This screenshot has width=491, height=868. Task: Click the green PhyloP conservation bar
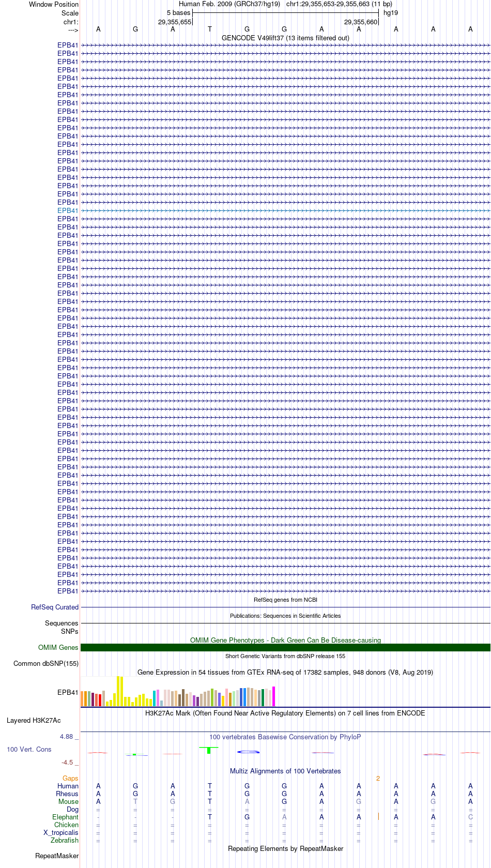[x=209, y=750]
